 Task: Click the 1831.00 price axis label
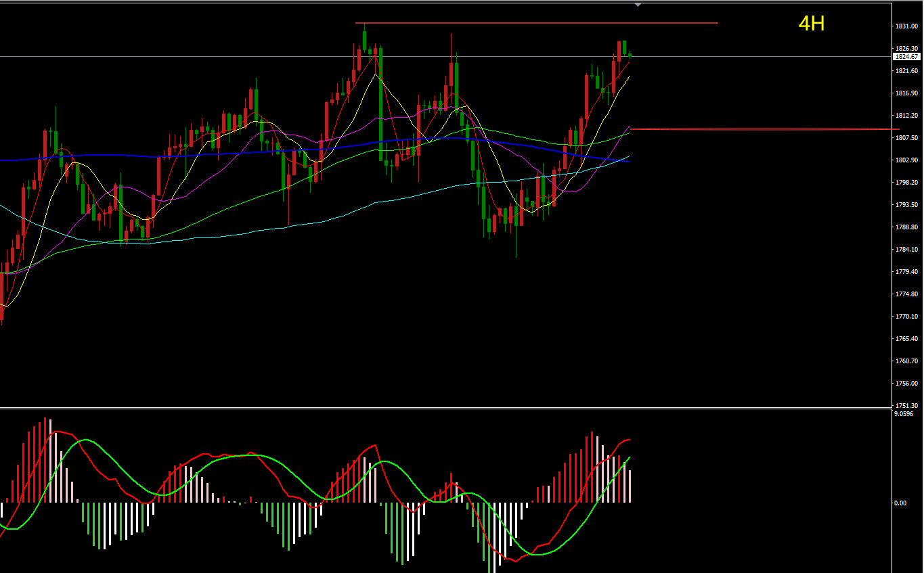pyautogui.click(x=906, y=26)
